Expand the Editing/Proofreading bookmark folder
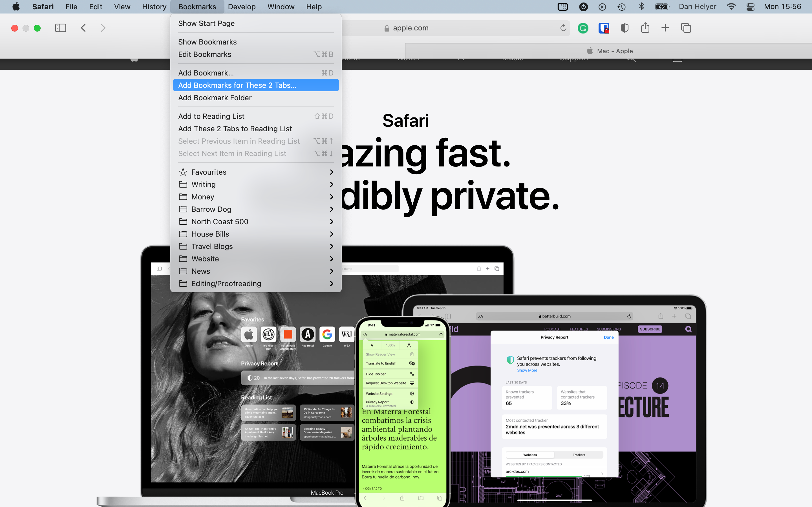Image resolution: width=812 pixels, height=507 pixels. pyautogui.click(x=332, y=283)
